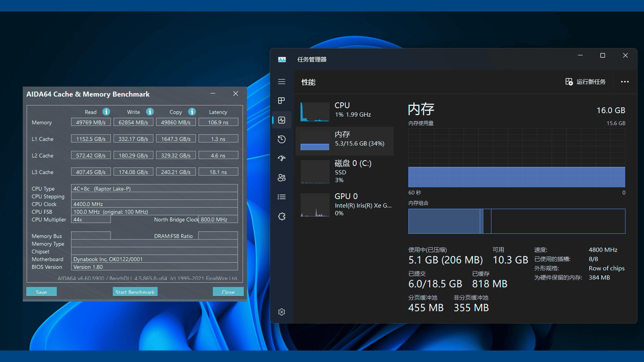Viewport: 644px width, 362px height.
Task: Select the Performance page icon in the sidebar
Action: coord(281,120)
